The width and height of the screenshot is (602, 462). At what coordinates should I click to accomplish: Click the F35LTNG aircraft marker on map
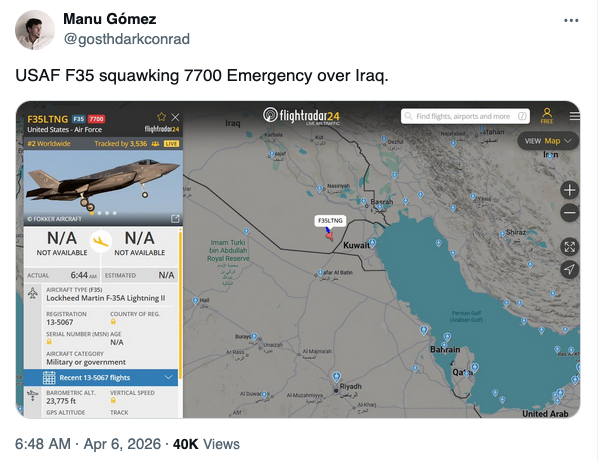pyautogui.click(x=327, y=234)
